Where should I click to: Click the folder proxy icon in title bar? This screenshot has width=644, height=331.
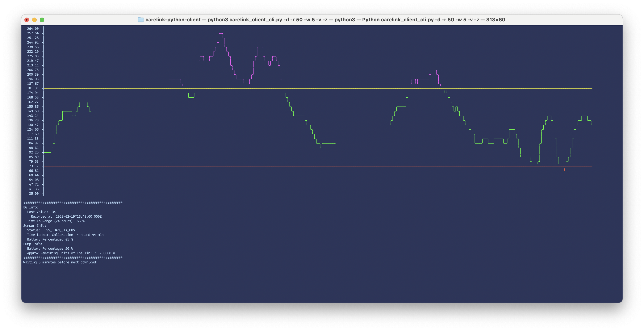pos(141,20)
